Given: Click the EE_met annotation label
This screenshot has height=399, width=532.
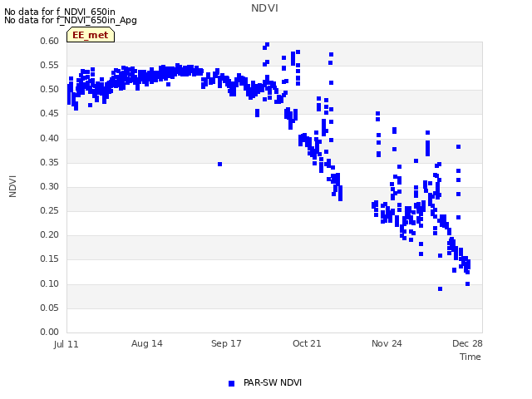Looking at the screenshot, I should (91, 35).
